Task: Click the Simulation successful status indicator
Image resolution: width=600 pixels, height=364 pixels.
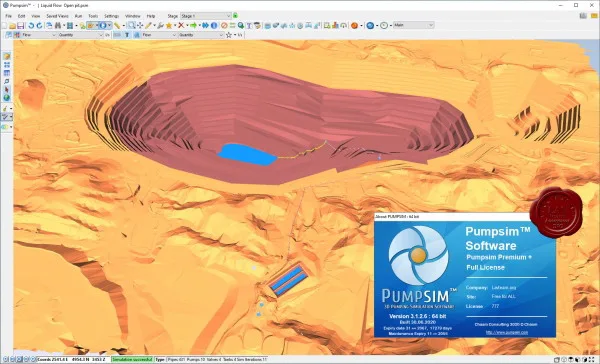Action: pos(132,360)
